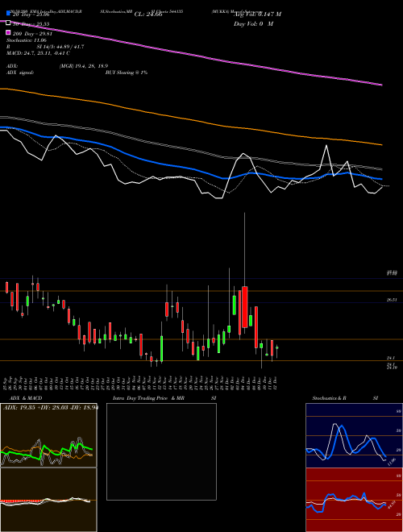Click the 'MACD: 24.7, 25.11, -0.41 C' readout
403x532 pixels.
click(x=38, y=53)
